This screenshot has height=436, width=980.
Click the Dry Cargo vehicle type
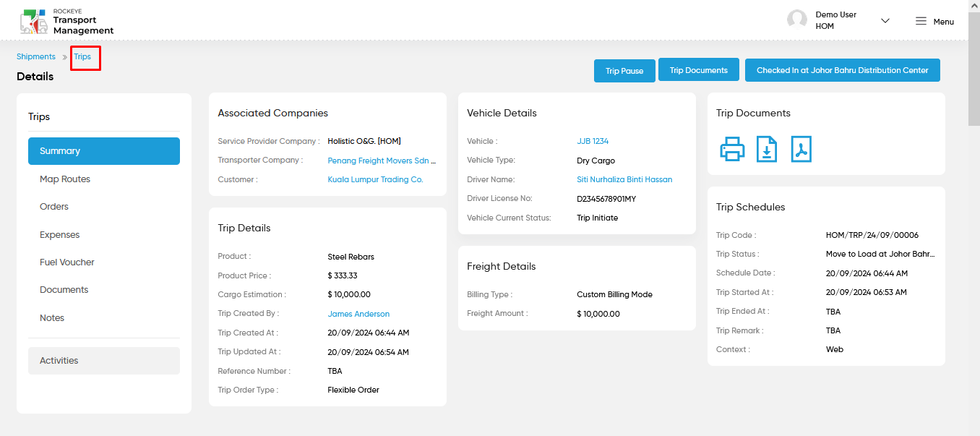(596, 161)
